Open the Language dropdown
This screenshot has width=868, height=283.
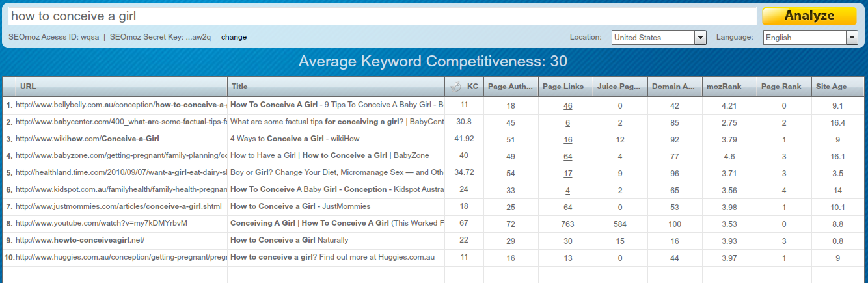point(811,38)
